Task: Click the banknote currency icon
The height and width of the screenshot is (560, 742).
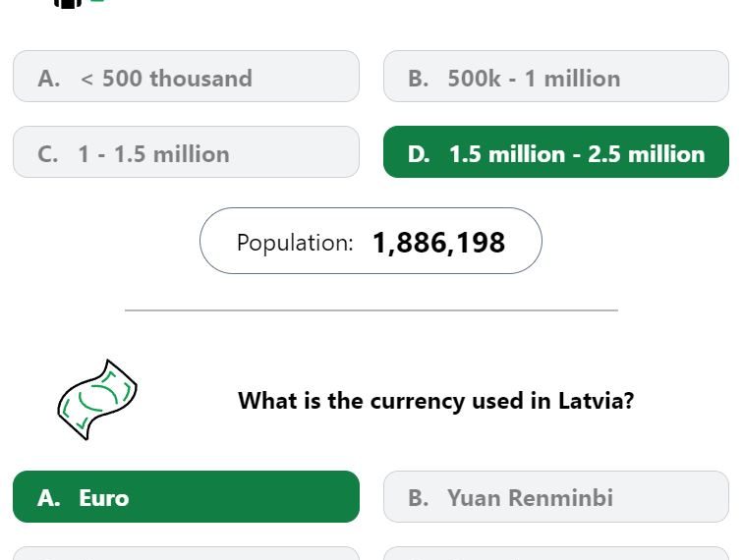Action: [97, 400]
